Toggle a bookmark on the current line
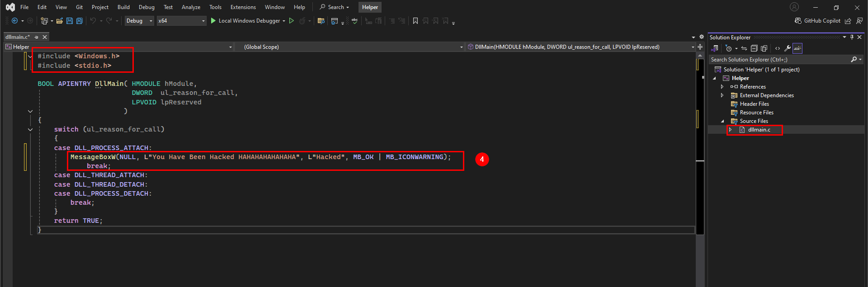This screenshot has width=868, height=287. click(415, 21)
